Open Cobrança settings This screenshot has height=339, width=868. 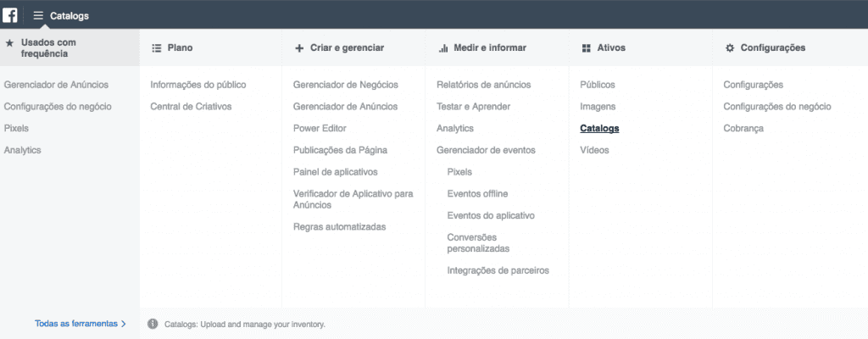click(x=743, y=128)
